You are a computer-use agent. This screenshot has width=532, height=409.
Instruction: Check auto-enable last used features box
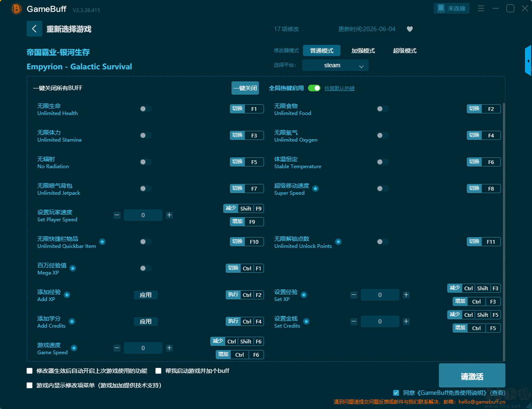30,371
